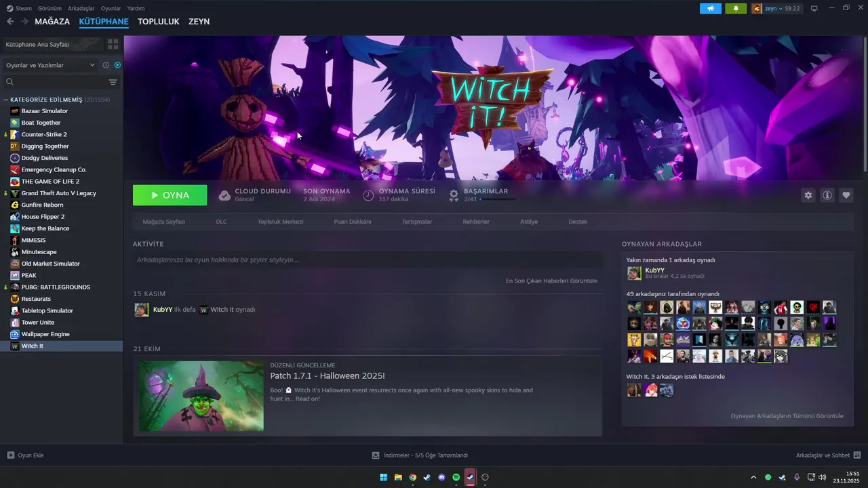Click KubYY avatar in friends playing panel
Image resolution: width=868 pixels, height=488 pixels.
click(634, 273)
